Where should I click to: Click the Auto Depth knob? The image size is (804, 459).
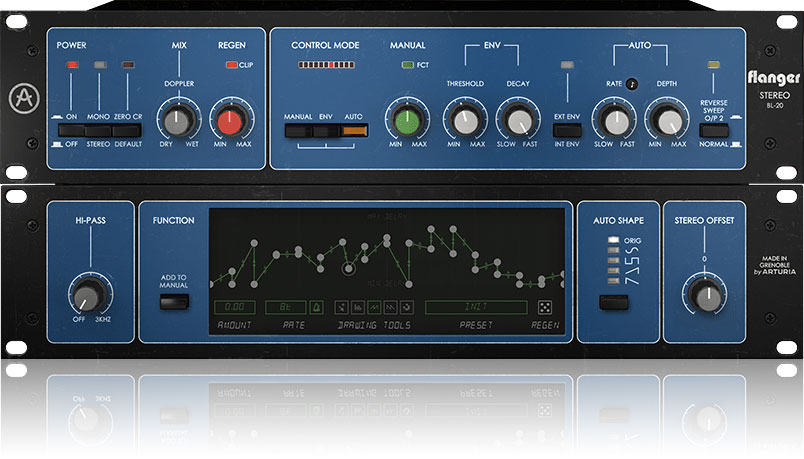coord(667,120)
